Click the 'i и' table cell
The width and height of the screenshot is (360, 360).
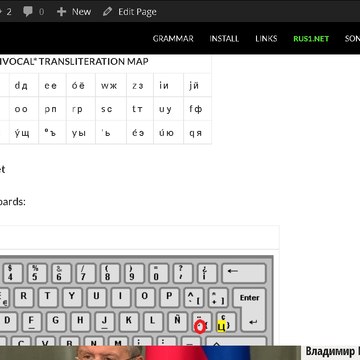click(169, 85)
